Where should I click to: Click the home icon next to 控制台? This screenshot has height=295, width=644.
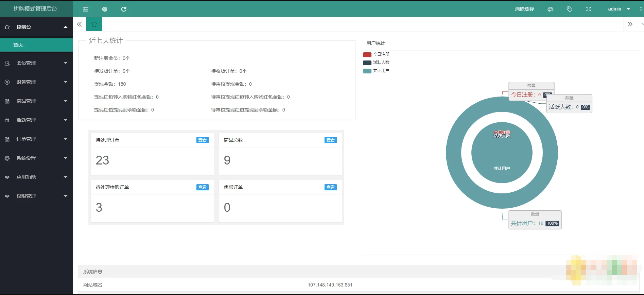pos(7,27)
